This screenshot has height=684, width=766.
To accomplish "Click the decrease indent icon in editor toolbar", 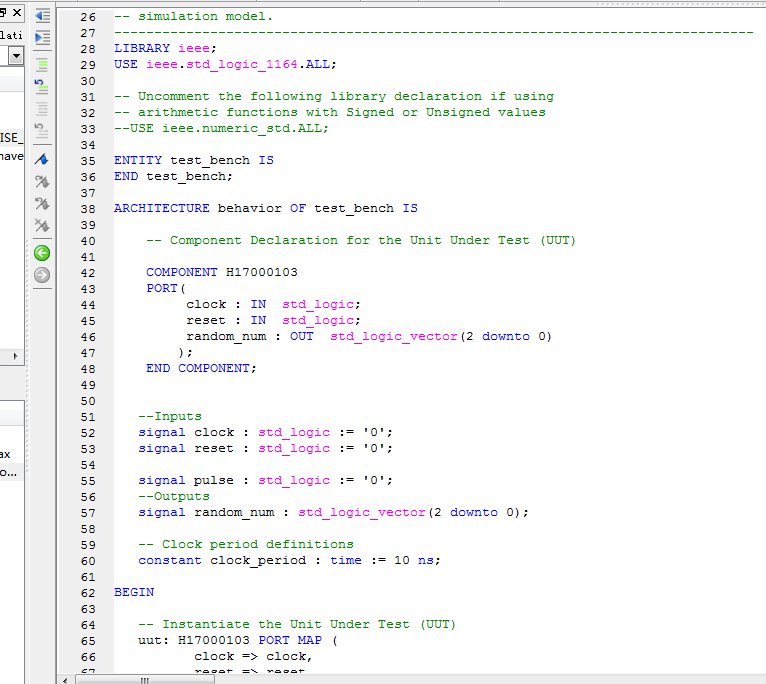I will 42,16.
